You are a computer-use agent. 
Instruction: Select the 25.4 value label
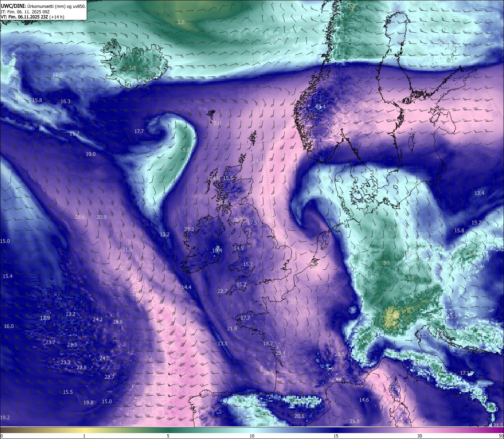[280, 353]
